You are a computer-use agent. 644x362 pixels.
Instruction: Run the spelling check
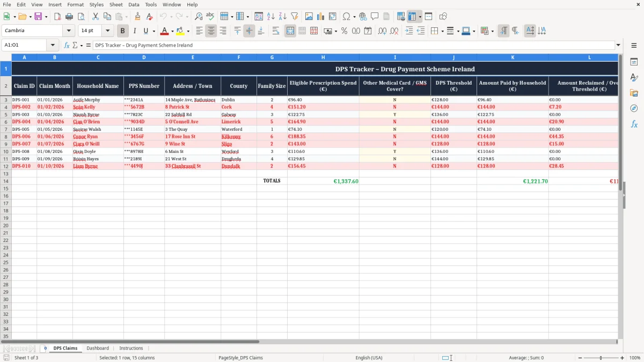coord(210,17)
